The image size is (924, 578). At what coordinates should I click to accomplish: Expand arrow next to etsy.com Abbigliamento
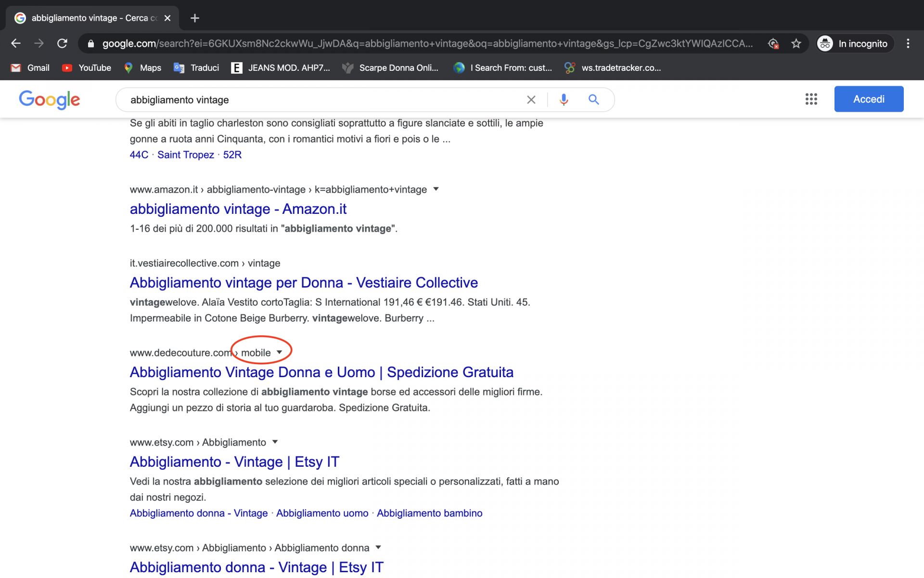coord(275,442)
